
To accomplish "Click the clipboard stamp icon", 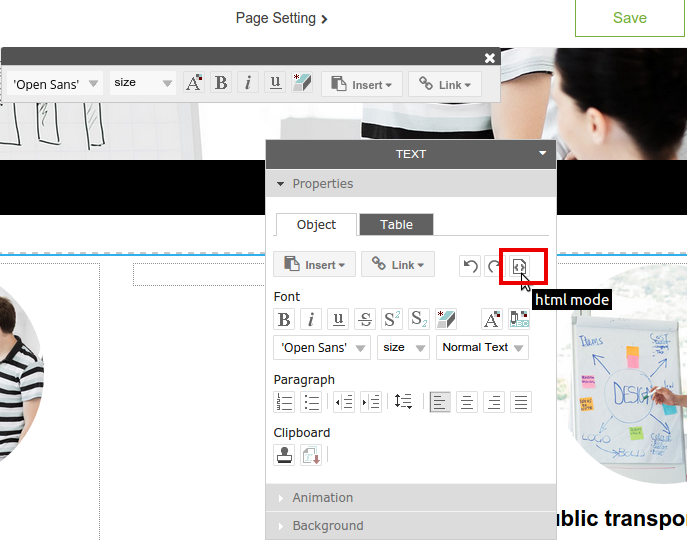I will 284,455.
